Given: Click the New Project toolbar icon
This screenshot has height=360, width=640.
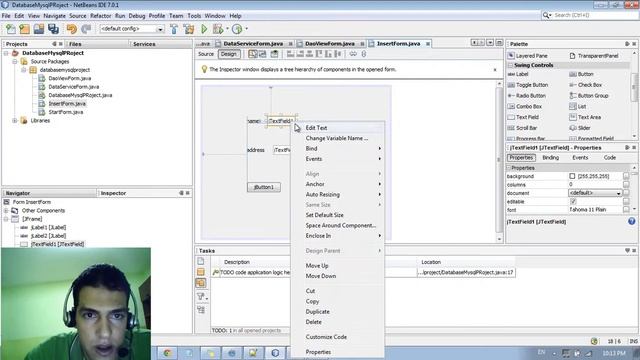Looking at the screenshot, I should point(24,29).
